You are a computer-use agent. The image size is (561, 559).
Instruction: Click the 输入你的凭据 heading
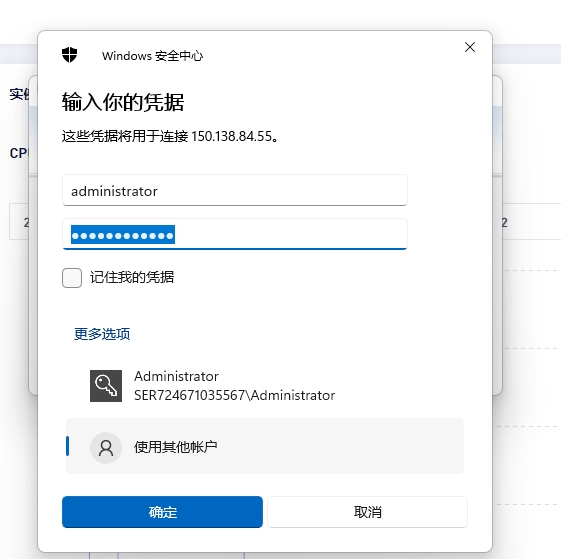[123, 102]
